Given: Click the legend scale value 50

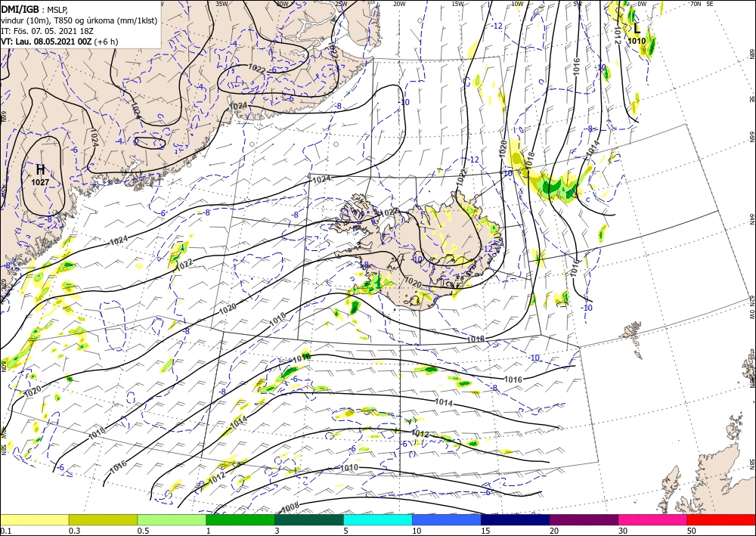Looking at the screenshot, I should click(692, 531).
